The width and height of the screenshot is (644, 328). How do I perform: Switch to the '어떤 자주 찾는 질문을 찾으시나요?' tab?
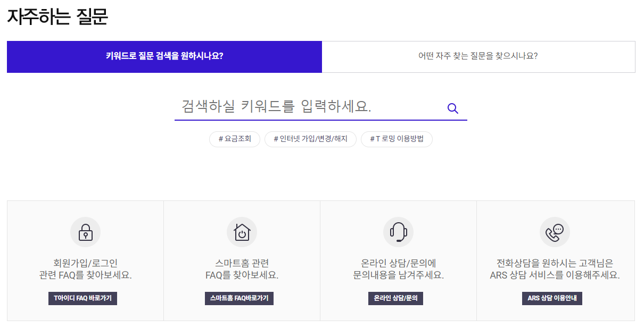479,57
